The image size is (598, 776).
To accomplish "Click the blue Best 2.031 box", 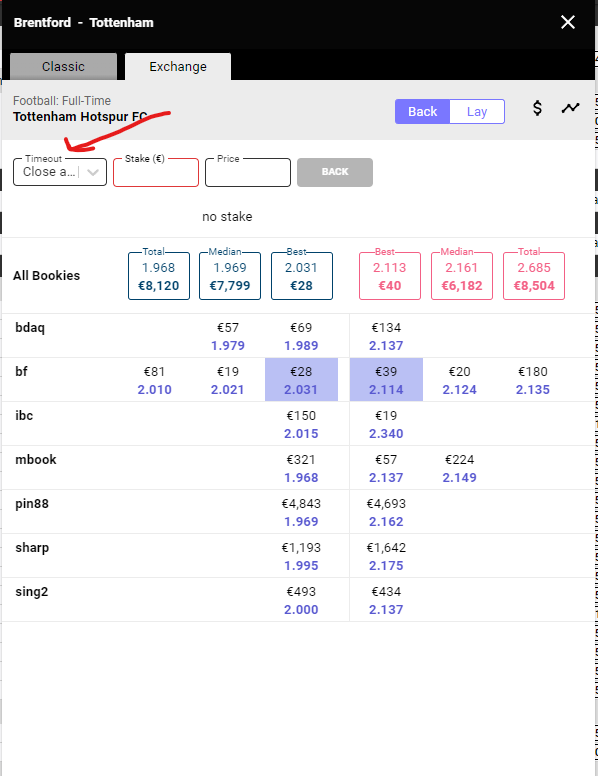I will click(301, 276).
